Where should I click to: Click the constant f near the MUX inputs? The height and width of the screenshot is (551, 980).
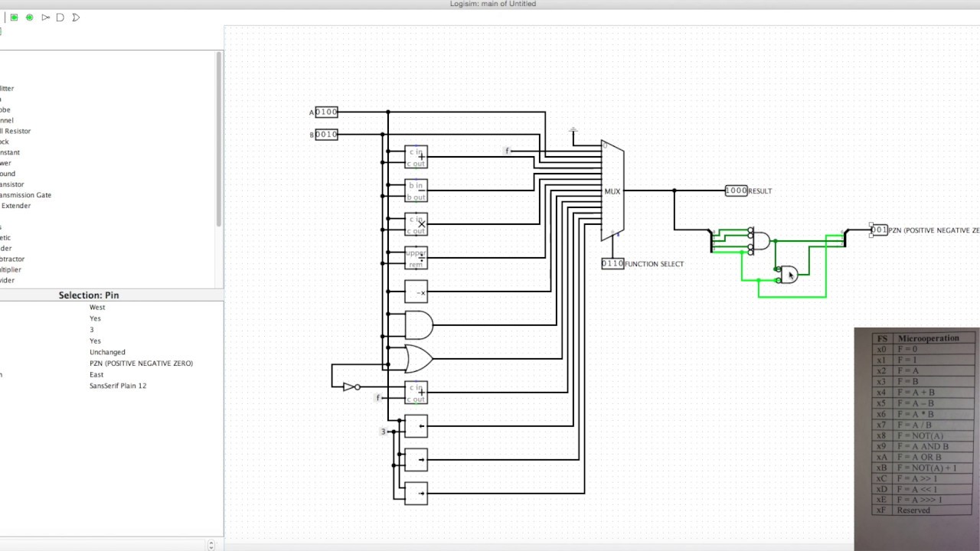tap(507, 151)
